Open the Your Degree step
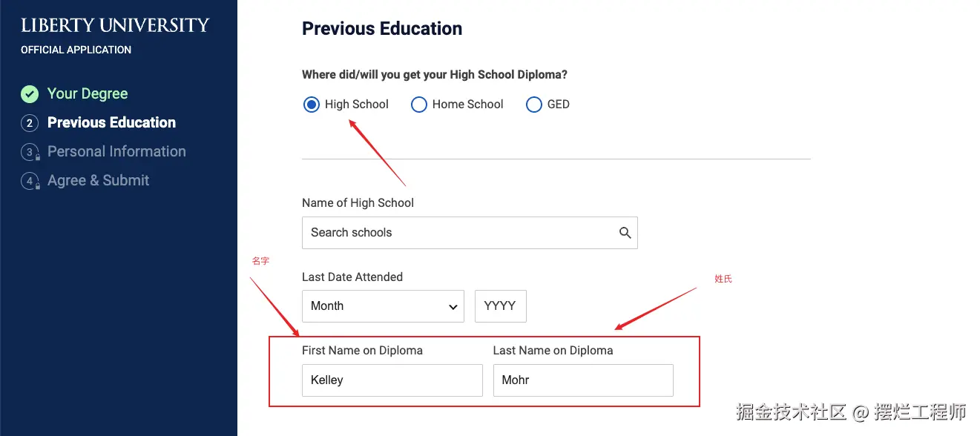The image size is (980, 436). [x=88, y=94]
